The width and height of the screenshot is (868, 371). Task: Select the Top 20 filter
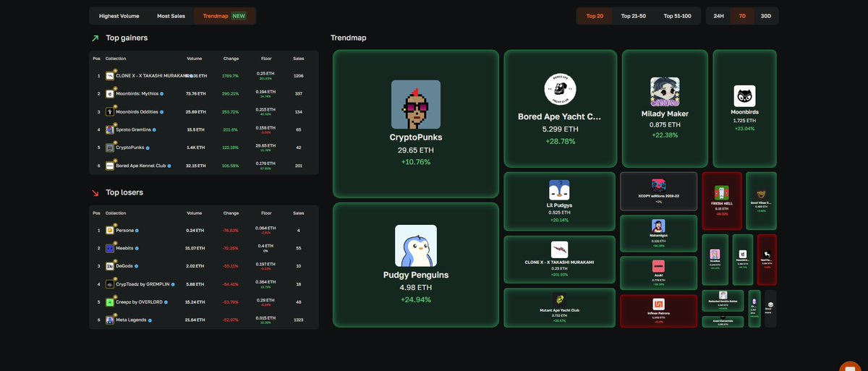pyautogui.click(x=595, y=16)
